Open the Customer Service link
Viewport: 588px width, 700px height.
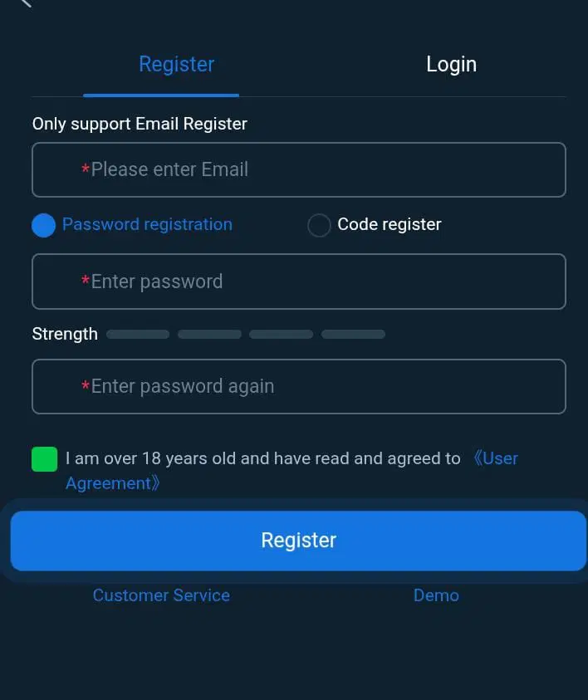(161, 595)
